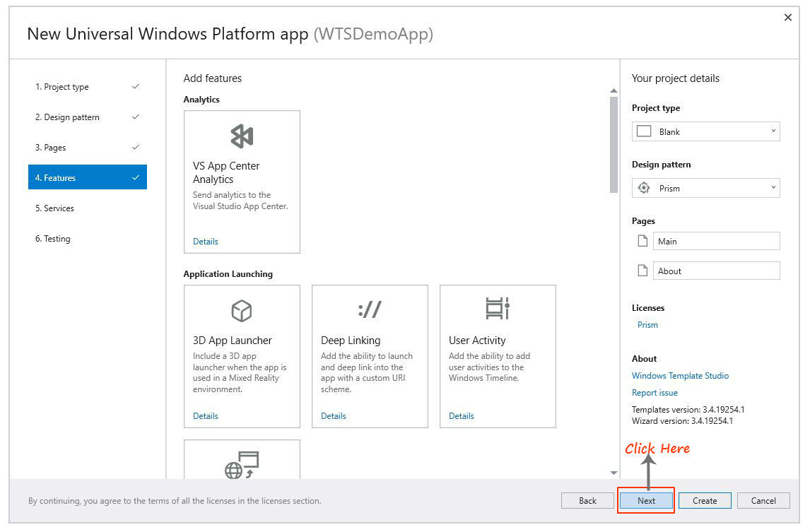
Task: Click the Prism design pattern icon
Action: tap(644, 188)
